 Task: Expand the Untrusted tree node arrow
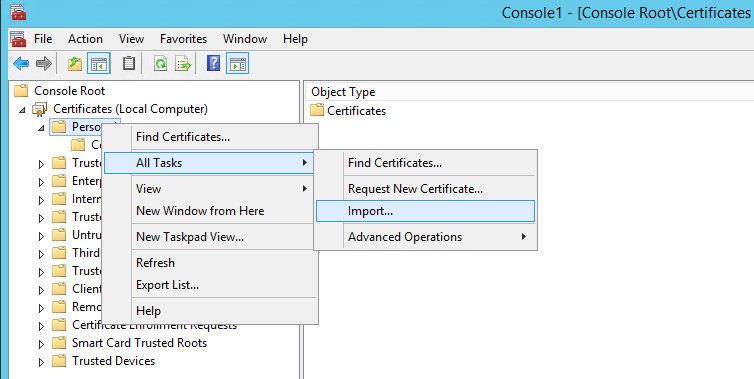(41, 236)
